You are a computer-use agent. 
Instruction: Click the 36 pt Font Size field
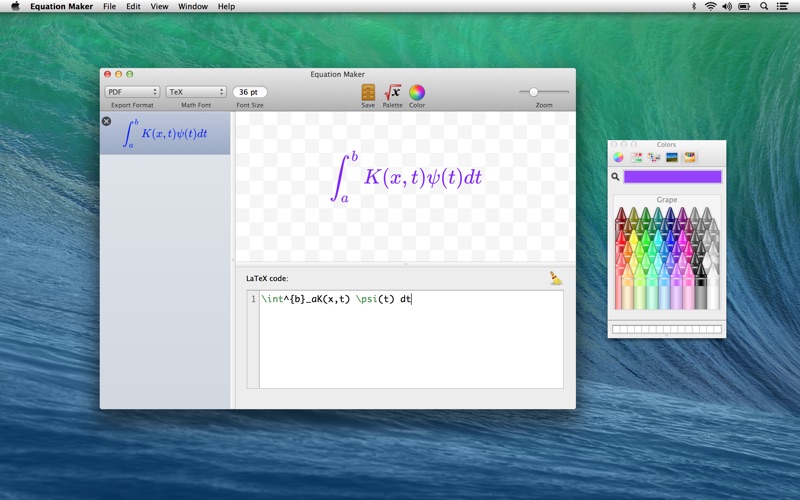pyautogui.click(x=249, y=92)
